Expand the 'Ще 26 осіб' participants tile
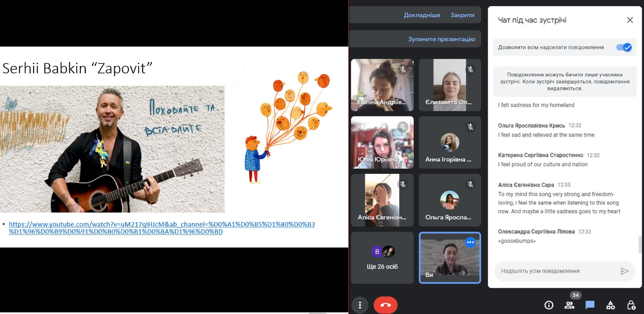Screen dimensions: 644x314 tap(382, 258)
